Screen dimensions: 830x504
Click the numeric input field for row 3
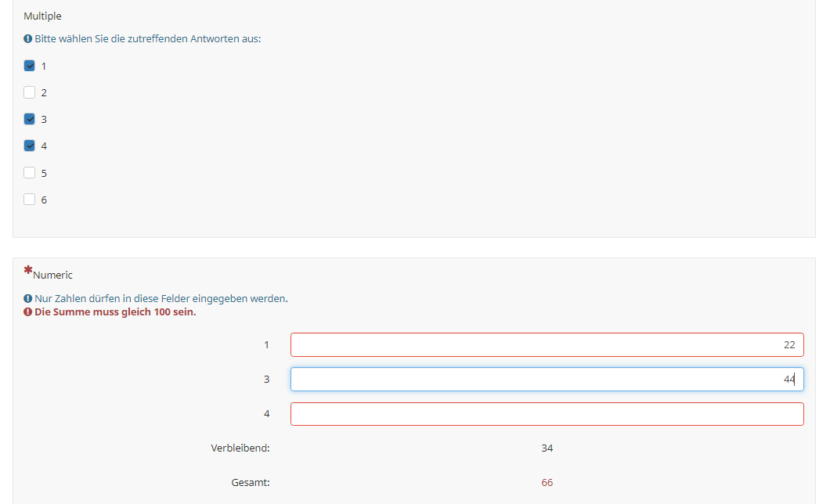(547, 380)
